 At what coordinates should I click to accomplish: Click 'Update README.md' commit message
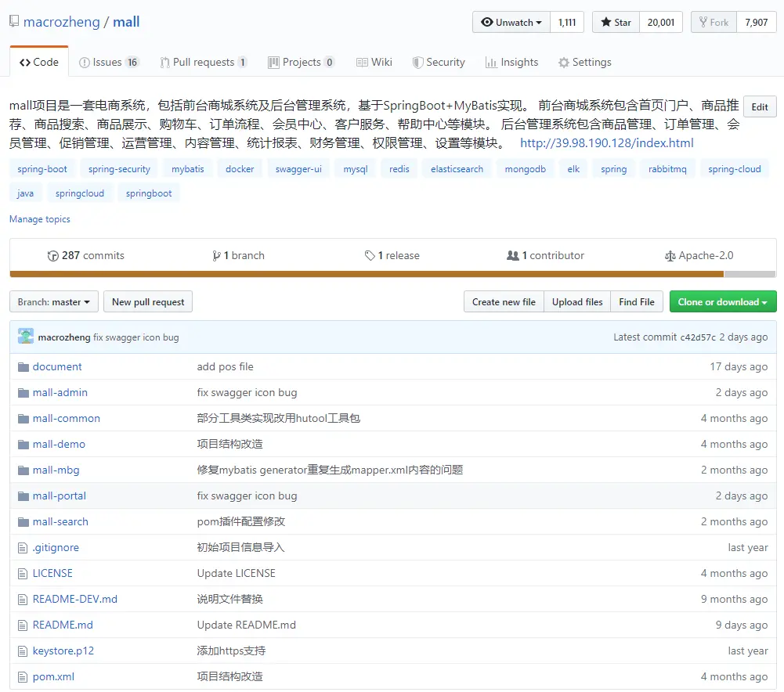point(246,625)
